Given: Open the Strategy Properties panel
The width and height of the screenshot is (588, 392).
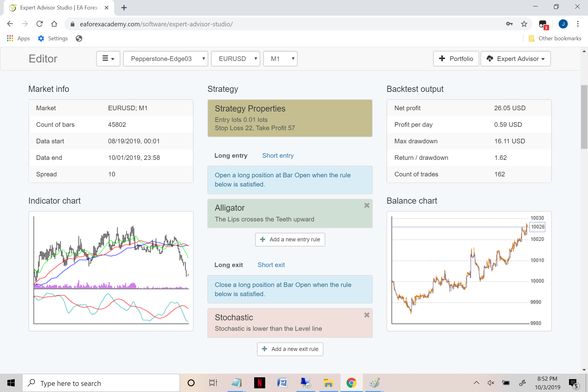Looking at the screenshot, I should [x=290, y=118].
